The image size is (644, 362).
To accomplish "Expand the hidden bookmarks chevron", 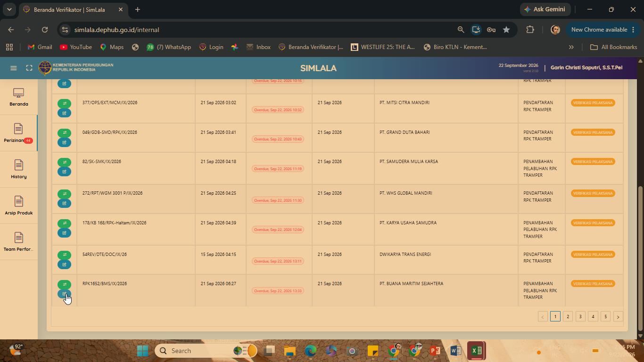I will click(571, 47).
